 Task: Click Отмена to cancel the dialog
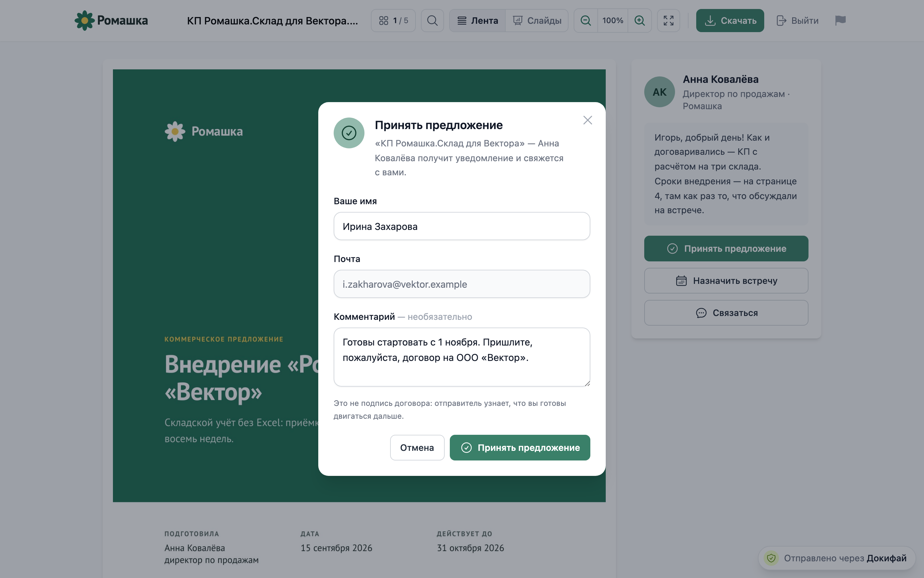pos(417,447)
